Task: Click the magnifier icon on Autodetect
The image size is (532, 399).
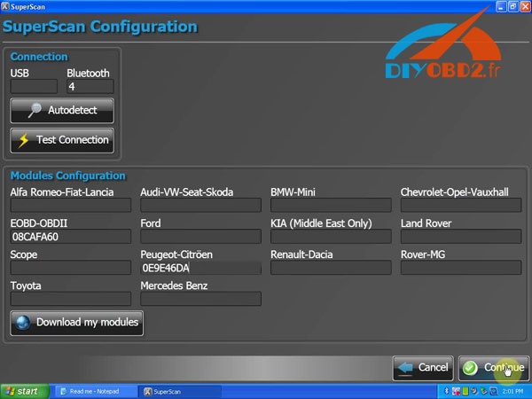Action: tap(35, 110)
